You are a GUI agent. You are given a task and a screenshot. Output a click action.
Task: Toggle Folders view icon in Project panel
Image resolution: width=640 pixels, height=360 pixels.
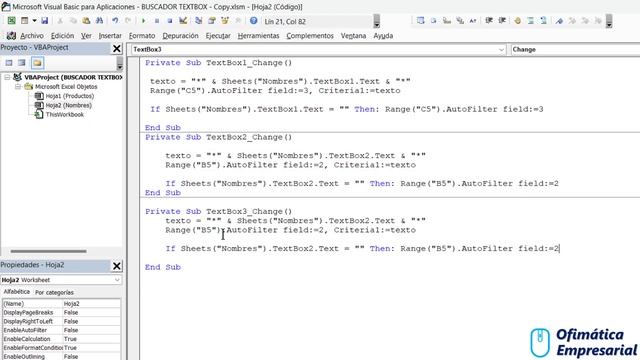point(37,62)
